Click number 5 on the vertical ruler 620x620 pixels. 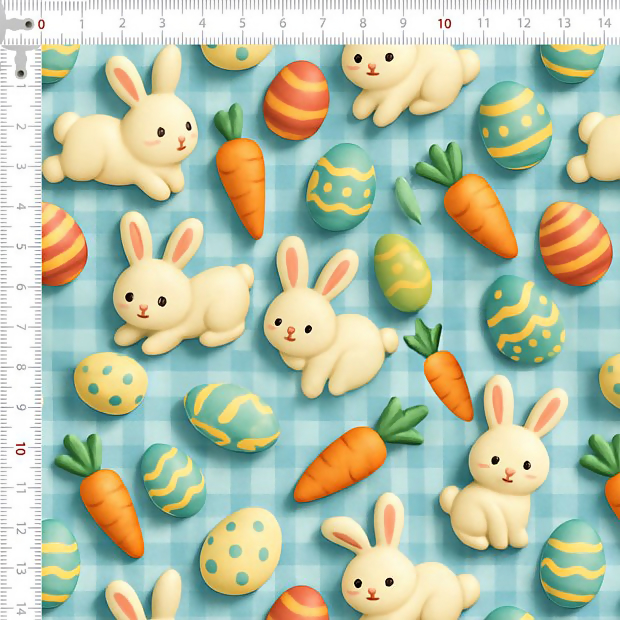click(21, 247)
